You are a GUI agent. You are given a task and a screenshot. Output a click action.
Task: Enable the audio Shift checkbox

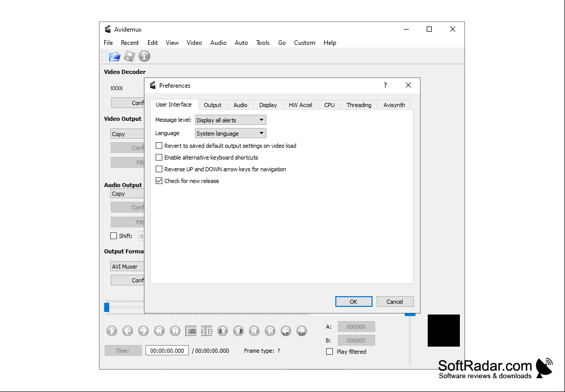(113, 236)
